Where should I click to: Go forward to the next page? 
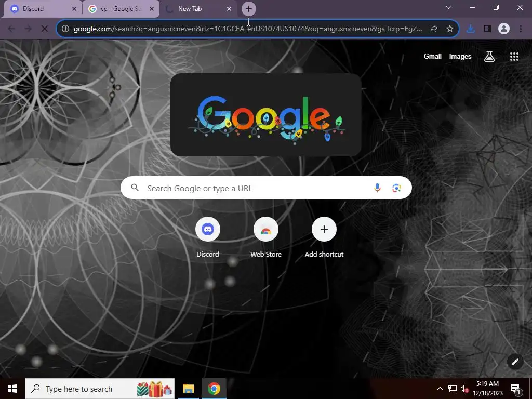(28, 29)
